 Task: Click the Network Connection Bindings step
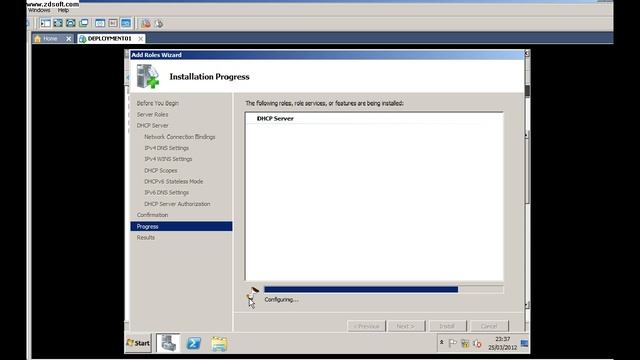pos(180,137)
